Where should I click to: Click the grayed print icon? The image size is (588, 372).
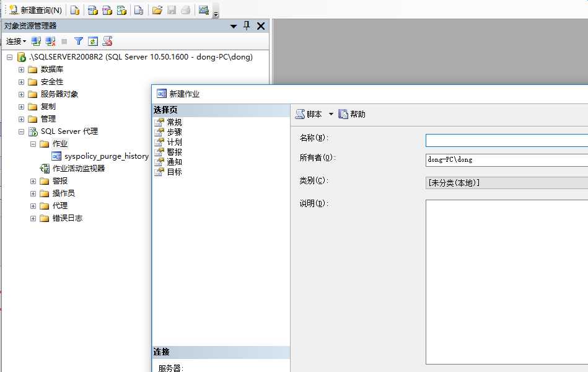(x=186, y=10)
